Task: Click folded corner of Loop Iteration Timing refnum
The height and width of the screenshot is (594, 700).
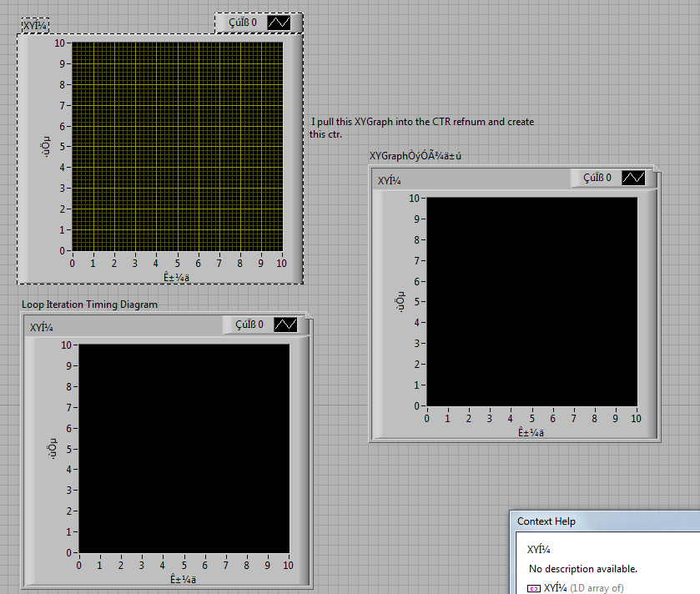Action: pyautogui.click(x=308, y=317)
